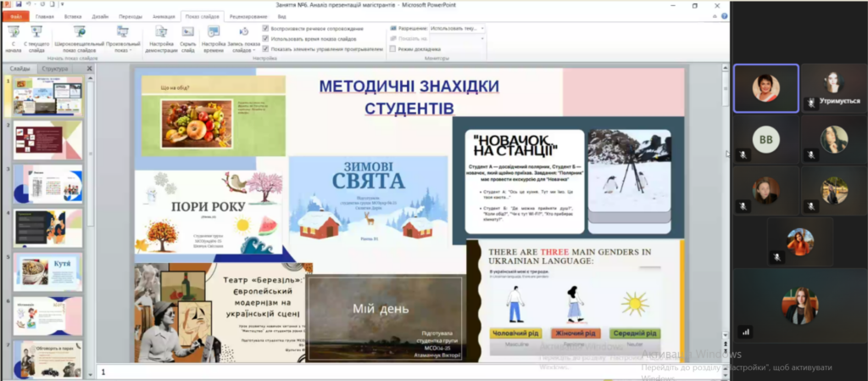The width and height of the screenshot is (868, 381).
Task: Close the slides thumbnail pane
Action: (90, 69)
